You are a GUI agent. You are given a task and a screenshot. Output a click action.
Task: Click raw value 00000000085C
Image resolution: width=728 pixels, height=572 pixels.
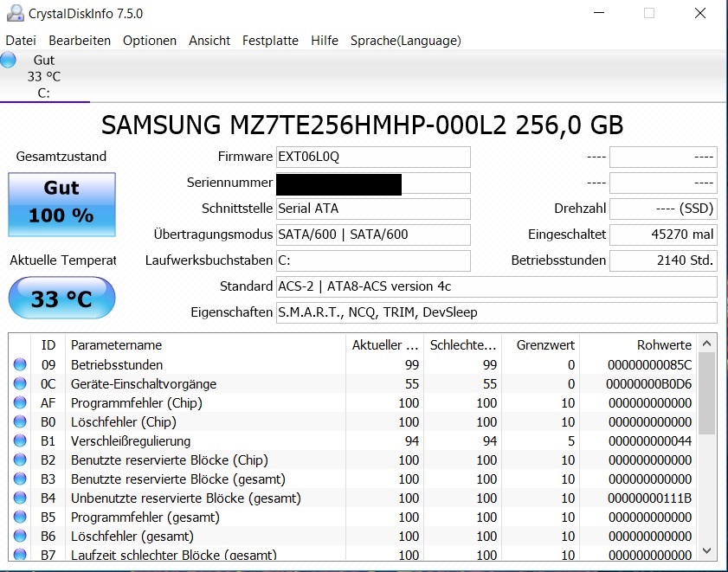pyautogui.click(x=649, y=365)
